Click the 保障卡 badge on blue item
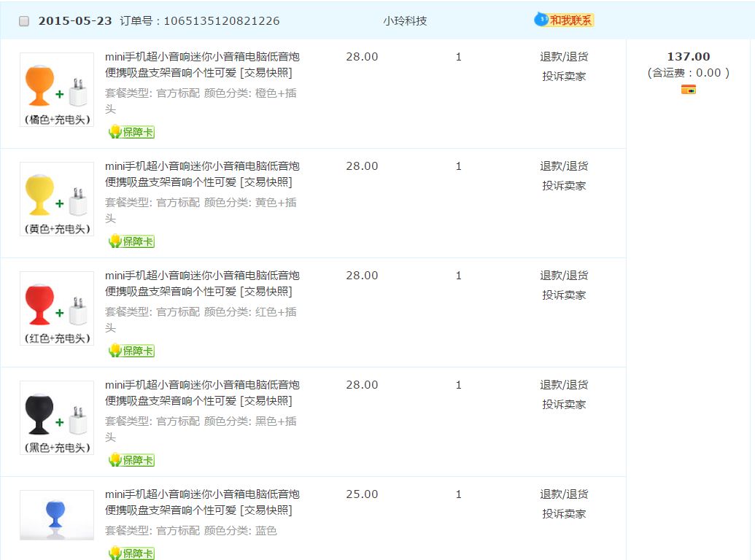Image resolution: width=755 pixels, height=560 pixels. pyautogui.click(x=132, y=553)
